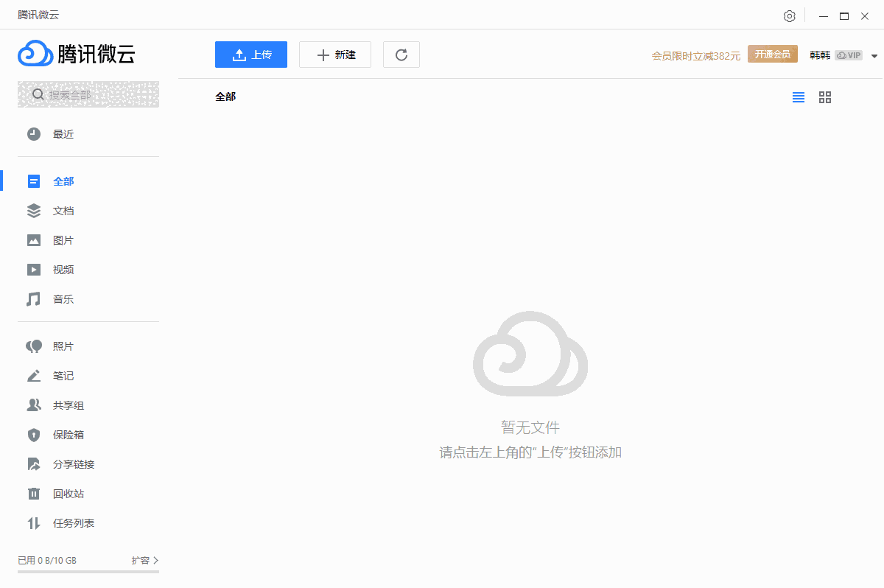Open the 文档 section in the sidebar

click(x=63, y=210)
